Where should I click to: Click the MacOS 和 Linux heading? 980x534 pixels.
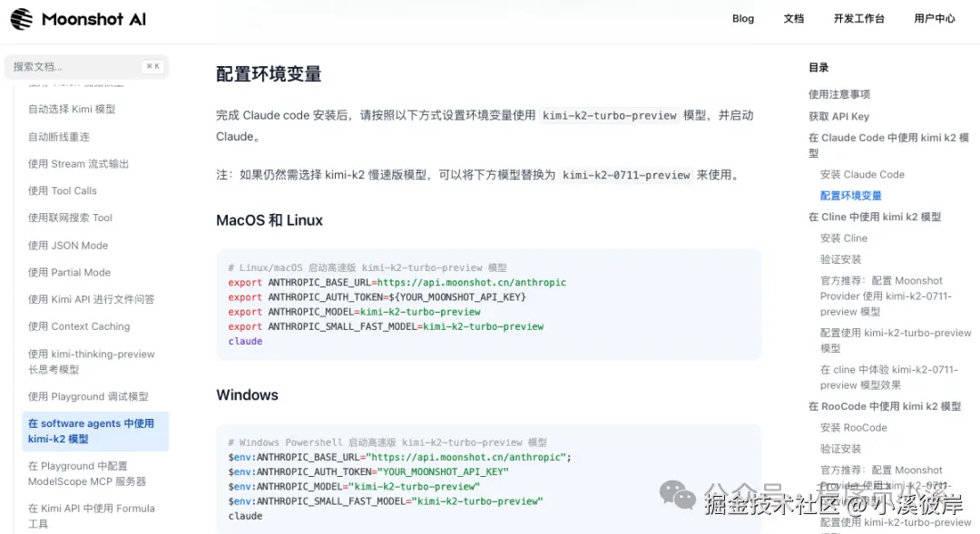tap(269, 220)
